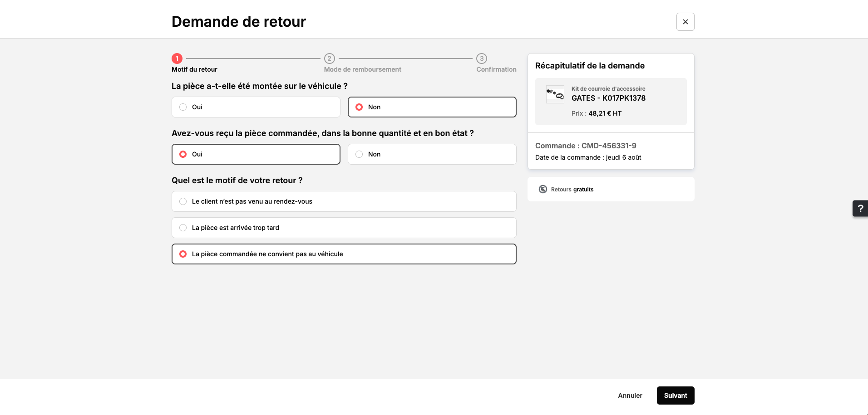The height and width of the screenshot is (415, 868).
Task: Click Date de la commande : jeudi 6 août
Action: tap(588, 157)
